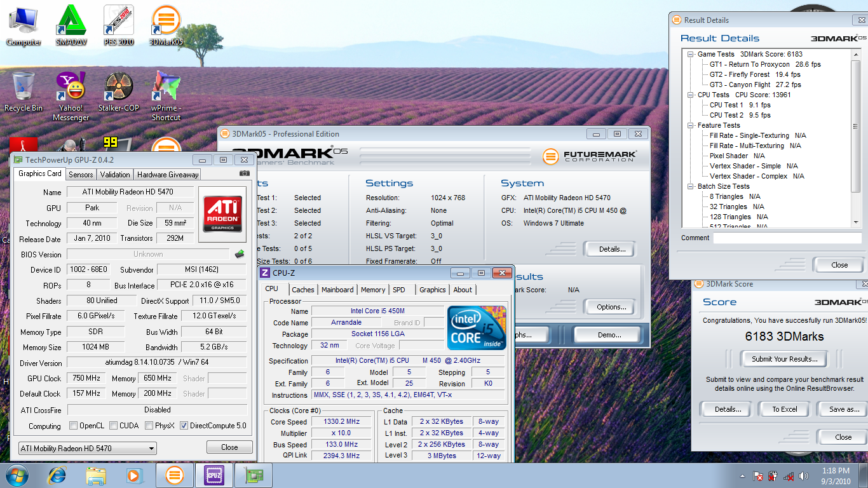Open Windows Media Player from the taskbar
The image size is (868, 488).
(134, 475)
